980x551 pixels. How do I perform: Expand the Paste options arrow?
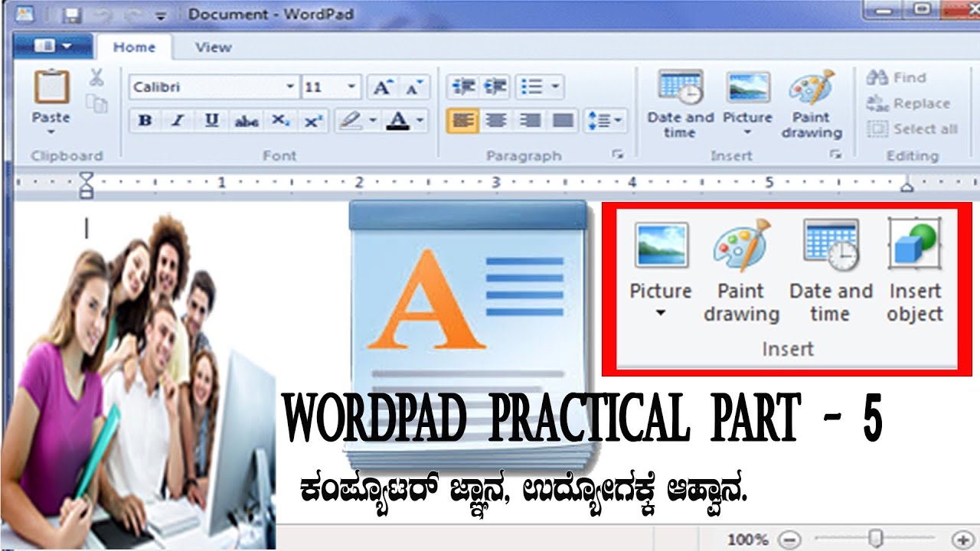coord(51,132)
